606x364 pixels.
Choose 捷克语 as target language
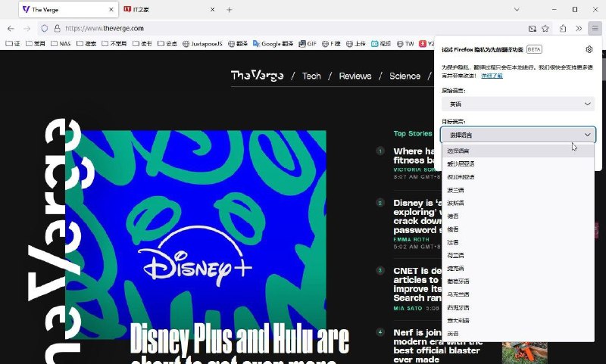pyautogui.click(x=517, y=269)
